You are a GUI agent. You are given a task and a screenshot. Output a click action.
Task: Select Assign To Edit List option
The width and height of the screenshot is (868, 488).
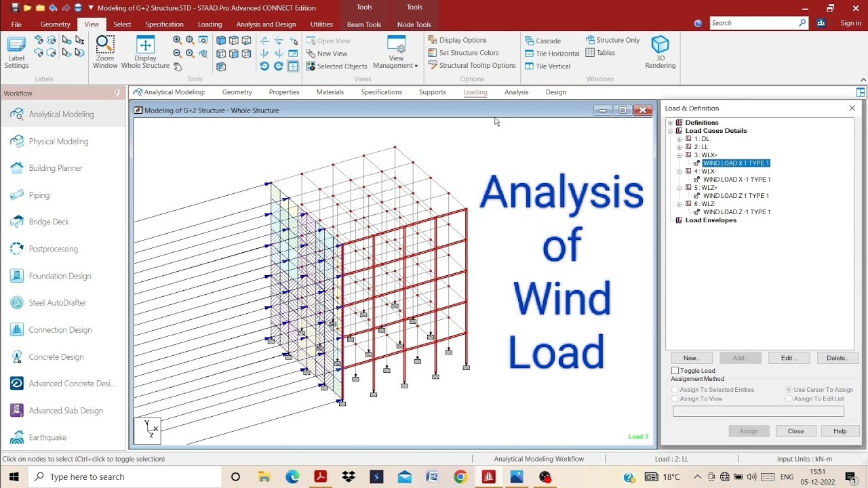coord(789,399)
